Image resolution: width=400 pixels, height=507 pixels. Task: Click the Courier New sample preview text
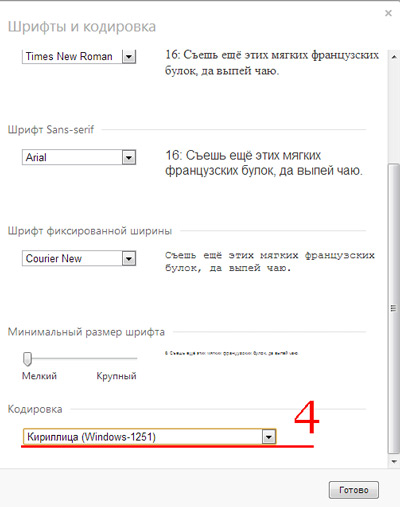[x=270, y=262]
